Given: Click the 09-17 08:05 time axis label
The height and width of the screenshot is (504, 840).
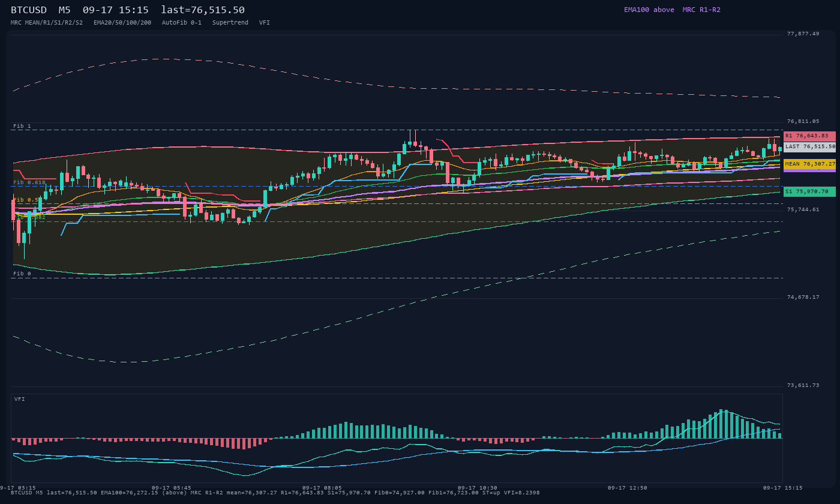Looking at the screenshot, I should [x=322, y=488].
